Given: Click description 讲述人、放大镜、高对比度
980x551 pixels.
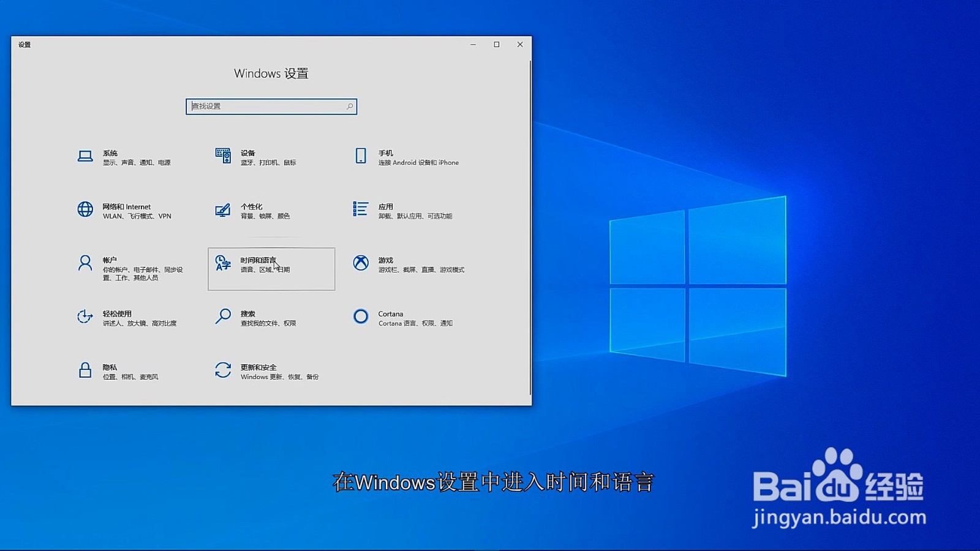Looking at the screenshot, I should 140,323.
